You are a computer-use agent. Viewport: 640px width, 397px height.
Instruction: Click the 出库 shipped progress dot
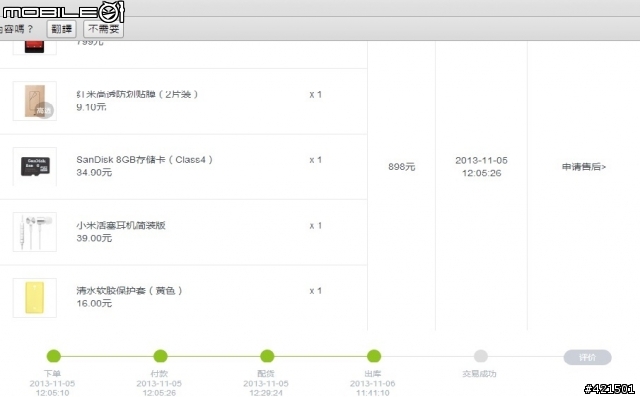374,356
